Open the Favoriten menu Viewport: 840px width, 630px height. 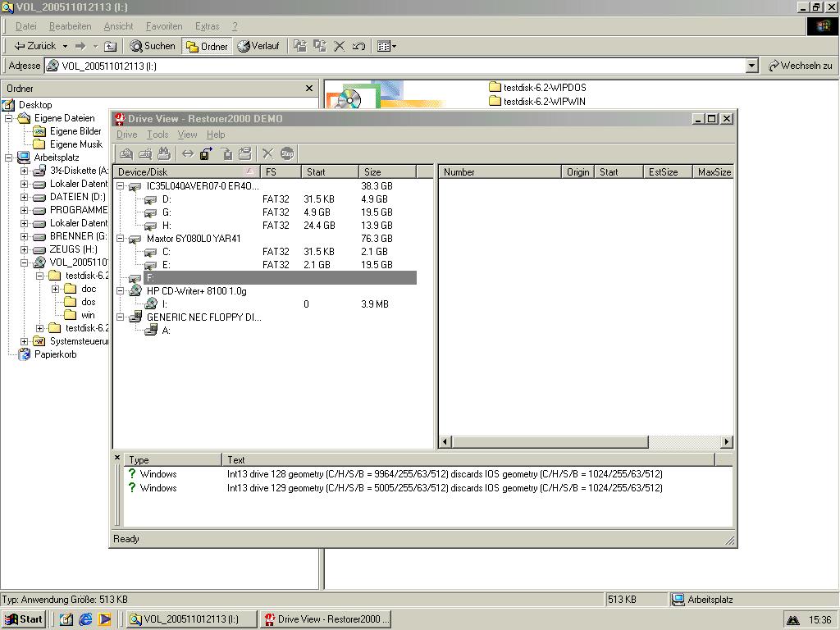[x=164, y=26]
